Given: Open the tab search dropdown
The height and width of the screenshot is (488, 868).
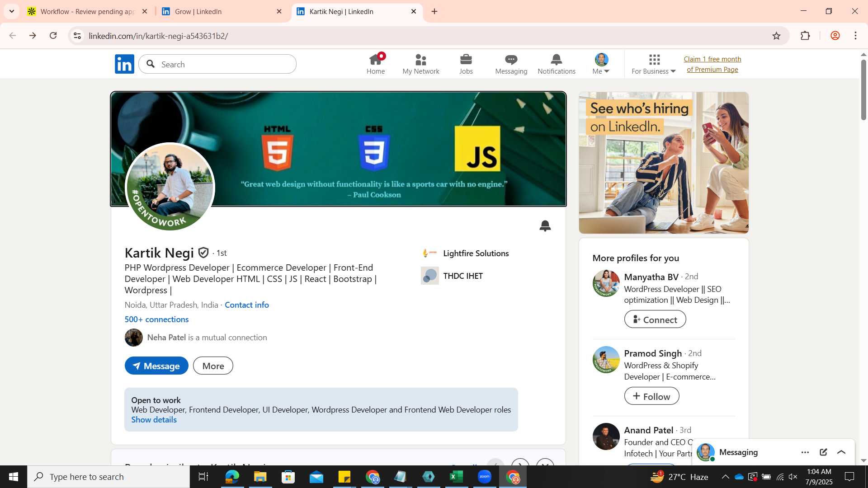Looking at the screenshot, I should [x=11, y=11].
